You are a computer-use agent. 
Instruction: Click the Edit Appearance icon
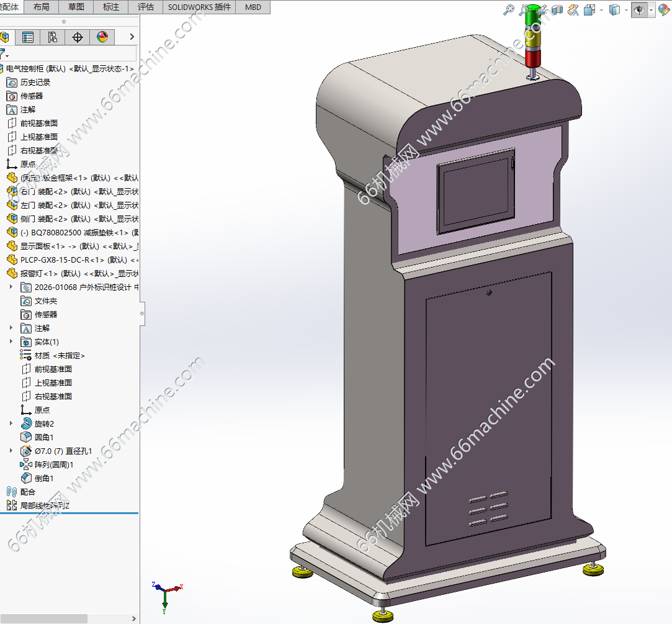663,9
